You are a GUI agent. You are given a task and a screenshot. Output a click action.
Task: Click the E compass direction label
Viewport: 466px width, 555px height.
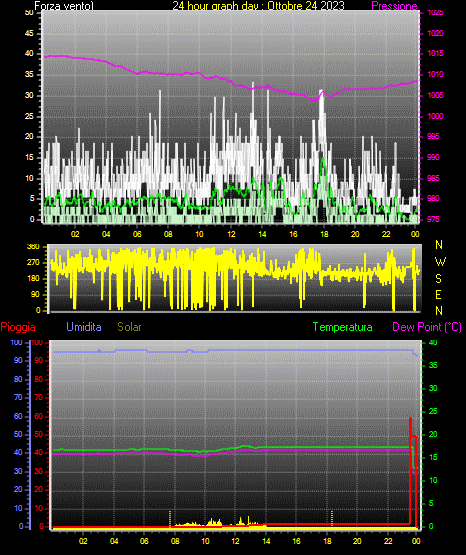click(438, 295)
